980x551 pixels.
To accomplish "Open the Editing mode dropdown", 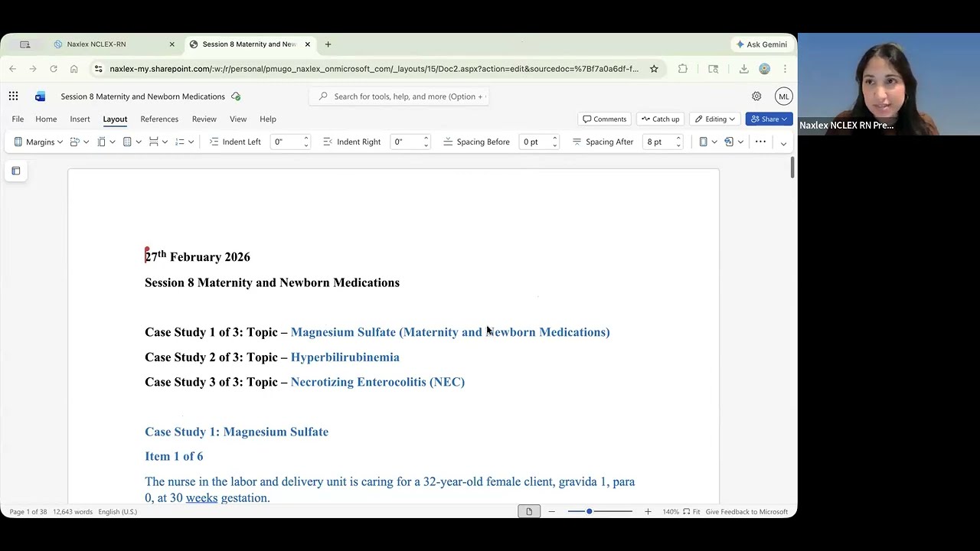I will click(714, 119).
